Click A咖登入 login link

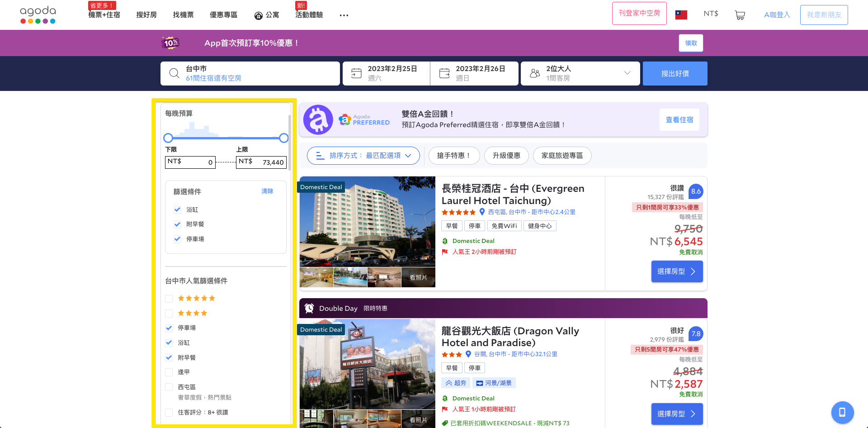click(777, 15)
